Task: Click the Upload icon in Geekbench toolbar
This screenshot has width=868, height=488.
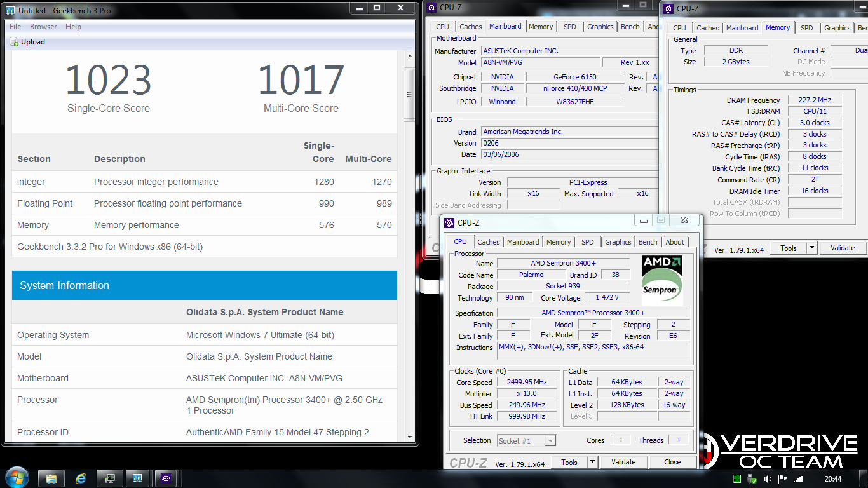Action: (x=14, y=42)
